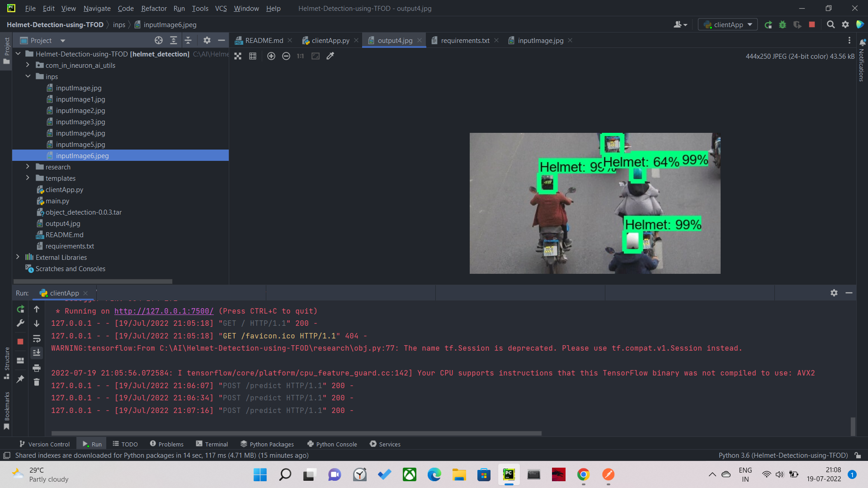The height and width of the screenshot is (488, 868).
Task: Click the Zoom Out icon in image viewer
Action: coord(286,56)
